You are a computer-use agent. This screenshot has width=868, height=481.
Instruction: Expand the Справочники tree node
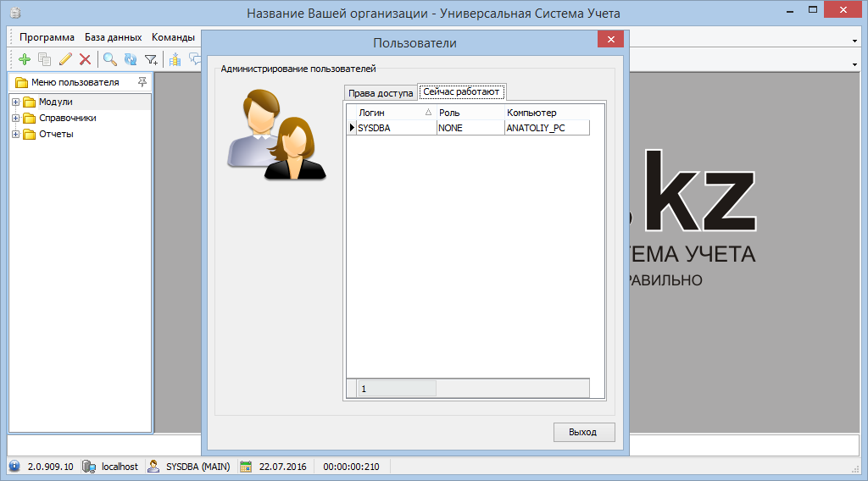(x=15, y=119)
